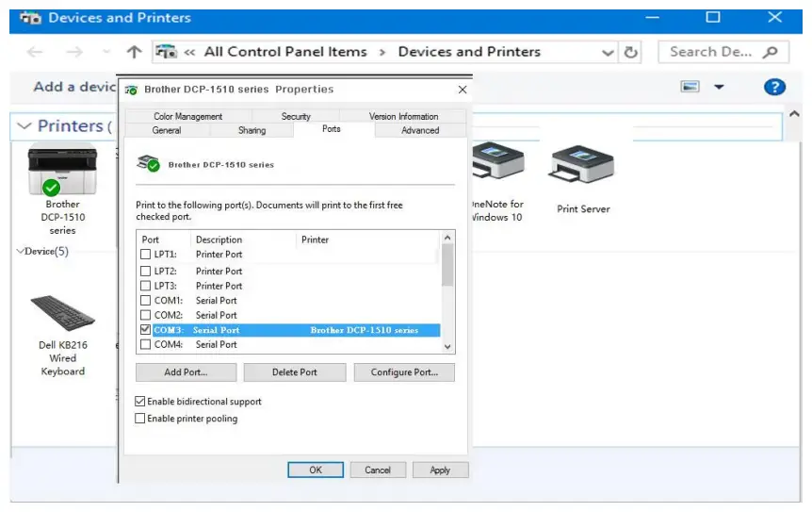Click the control panel icon in address bar
Image resolution: width=812 pixels, height=512 pixels.
click(x=166, y=52)
